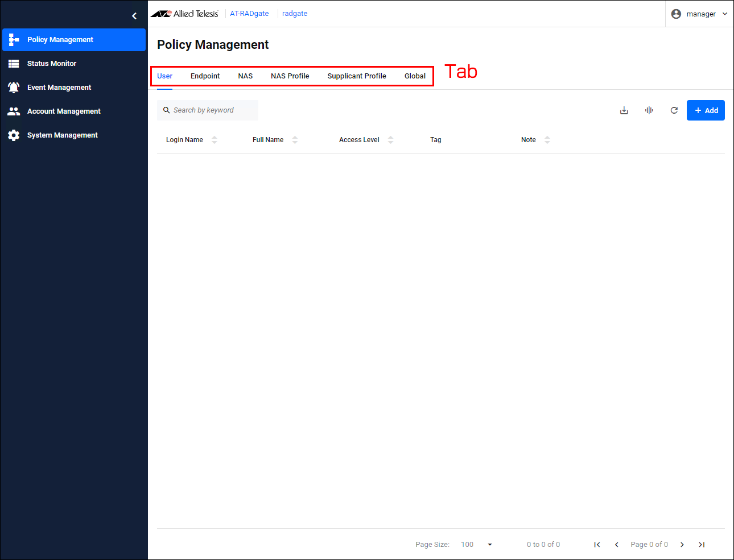Go to the next page
Screen dimensions: 734x560
tap(682, 545)
